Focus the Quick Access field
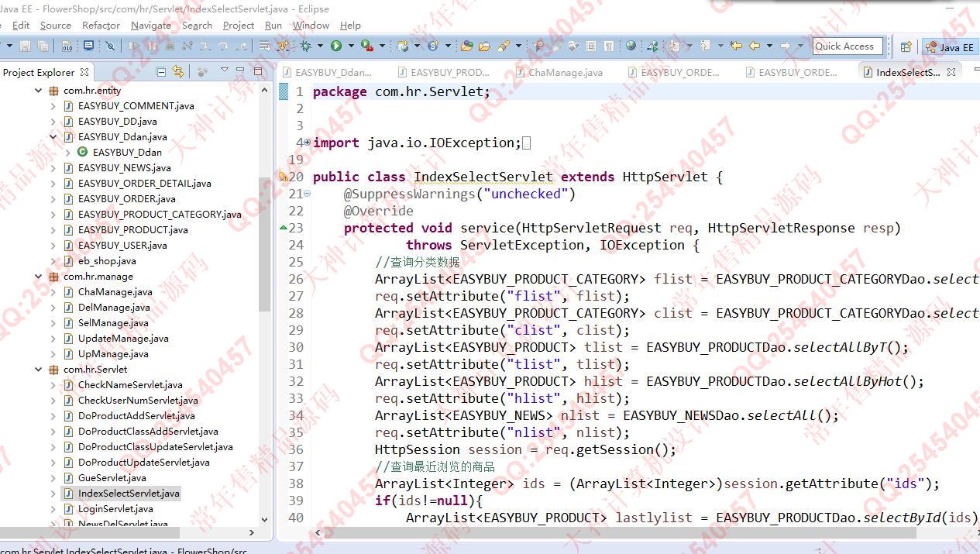The width and height of the screenshot is (980, 554). [x=848, y=46]
